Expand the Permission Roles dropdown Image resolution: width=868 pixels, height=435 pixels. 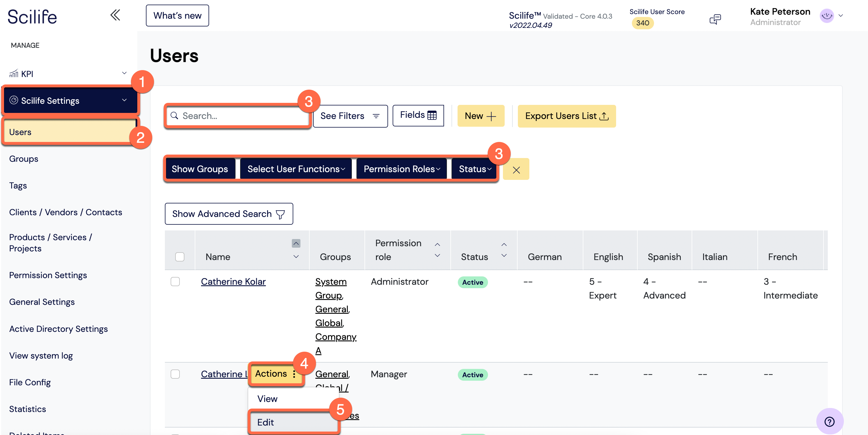click(401, 169)
